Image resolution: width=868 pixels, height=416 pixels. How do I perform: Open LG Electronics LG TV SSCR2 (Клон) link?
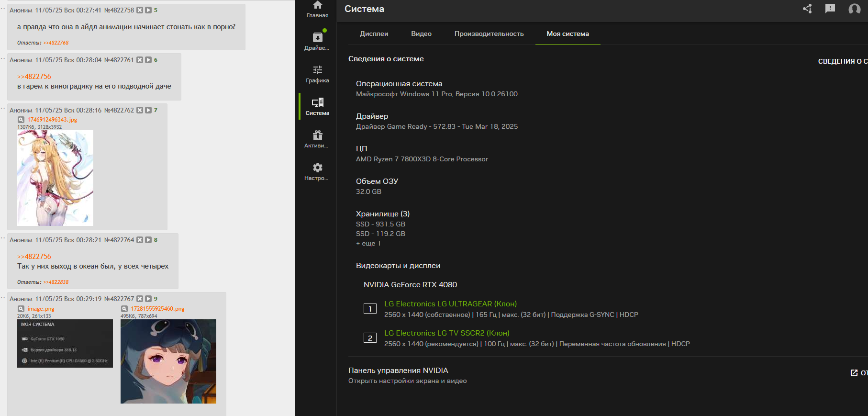(447, 333)
